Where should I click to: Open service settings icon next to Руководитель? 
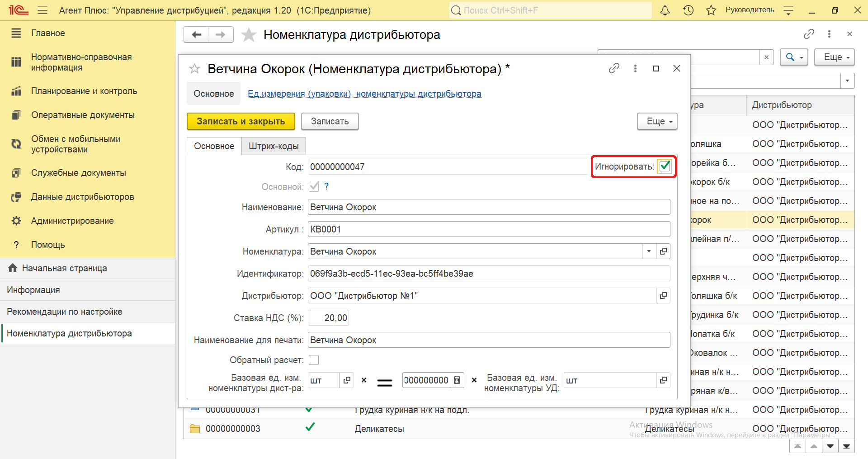point(788,10)
